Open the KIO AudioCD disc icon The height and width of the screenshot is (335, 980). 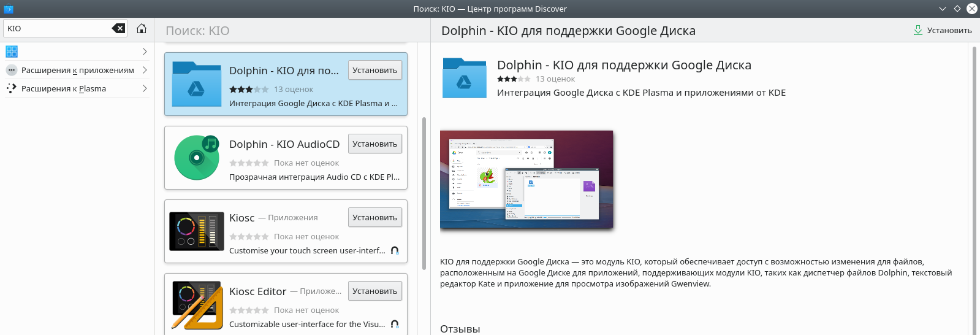[x=197, y=158]
